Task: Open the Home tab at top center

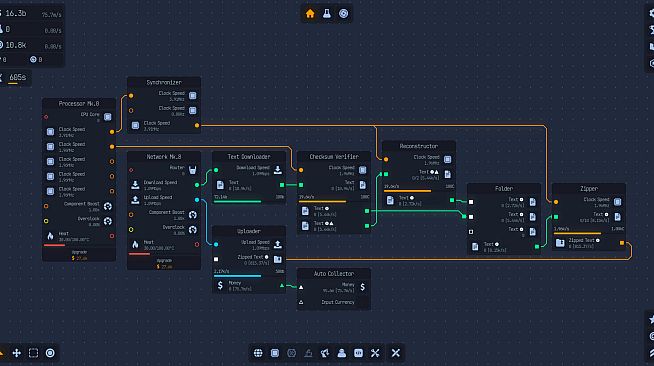Action: click(310, 14)
